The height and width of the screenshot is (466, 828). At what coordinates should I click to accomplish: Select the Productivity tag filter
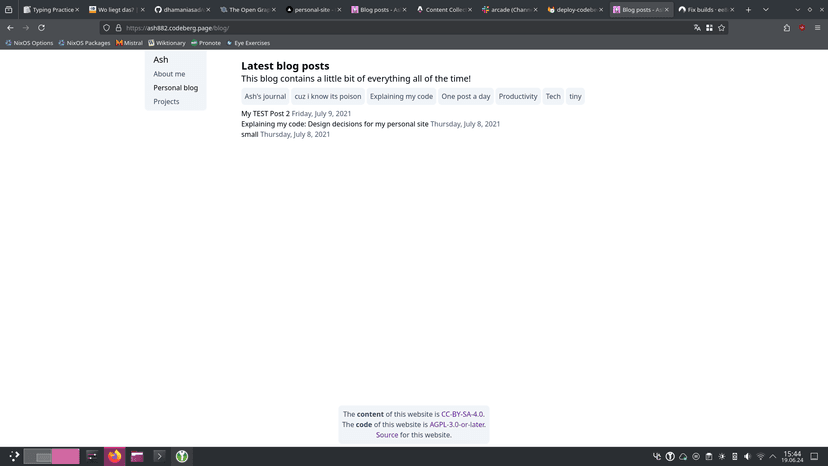pos(518,97)
